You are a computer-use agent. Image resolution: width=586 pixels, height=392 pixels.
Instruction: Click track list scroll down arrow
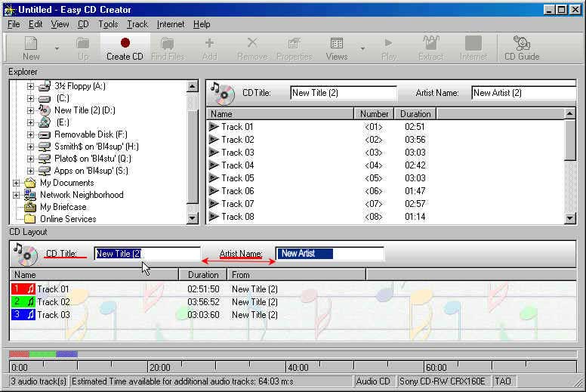point(569,218)
